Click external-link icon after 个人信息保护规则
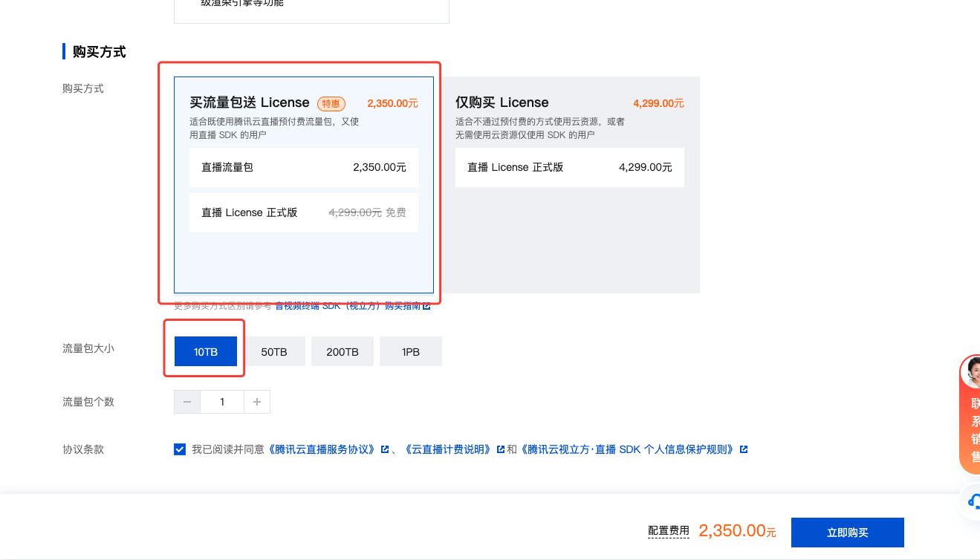980x560 pixels. click(x=744, y=449)
